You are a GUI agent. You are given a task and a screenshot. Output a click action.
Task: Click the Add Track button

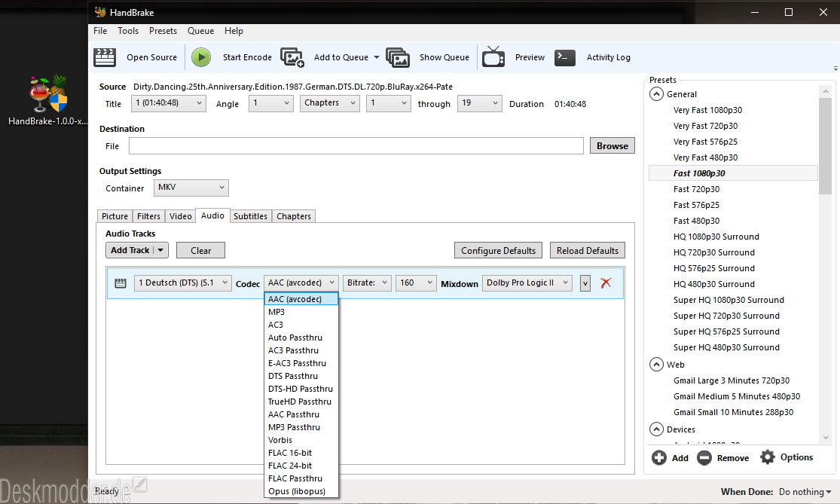130,250
